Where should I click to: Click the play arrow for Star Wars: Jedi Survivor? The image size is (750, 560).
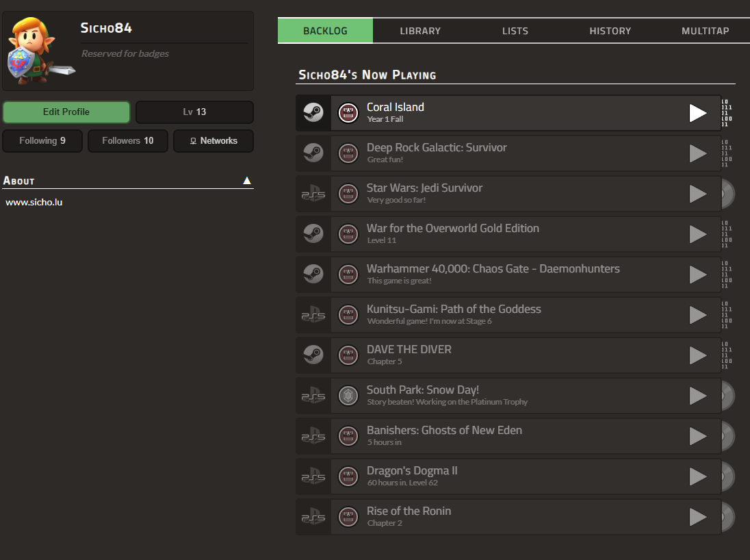click(x=698, y=194)
